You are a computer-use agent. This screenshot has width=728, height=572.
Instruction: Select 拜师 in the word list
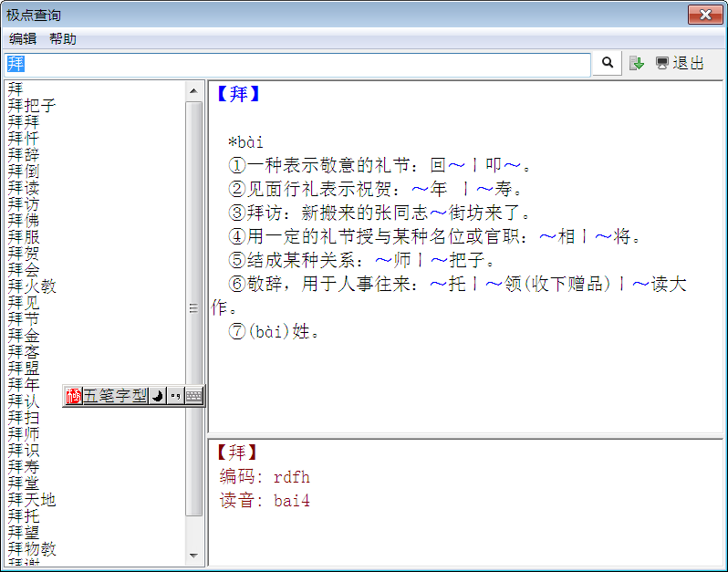tap(24, 434)
